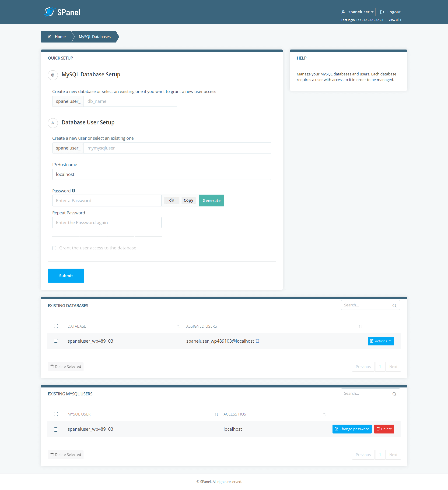Sort by the MySQL User column arrows
The width and height of the screenshot is (448, 490).
point(216,414)
